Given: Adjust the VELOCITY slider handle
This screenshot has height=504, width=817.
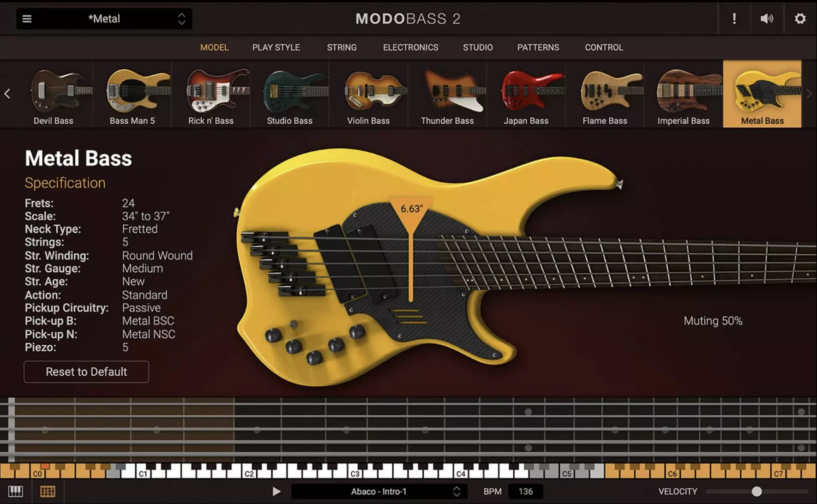Looking at the screenshot, I should pyautogui.click(x=757, y=492).
